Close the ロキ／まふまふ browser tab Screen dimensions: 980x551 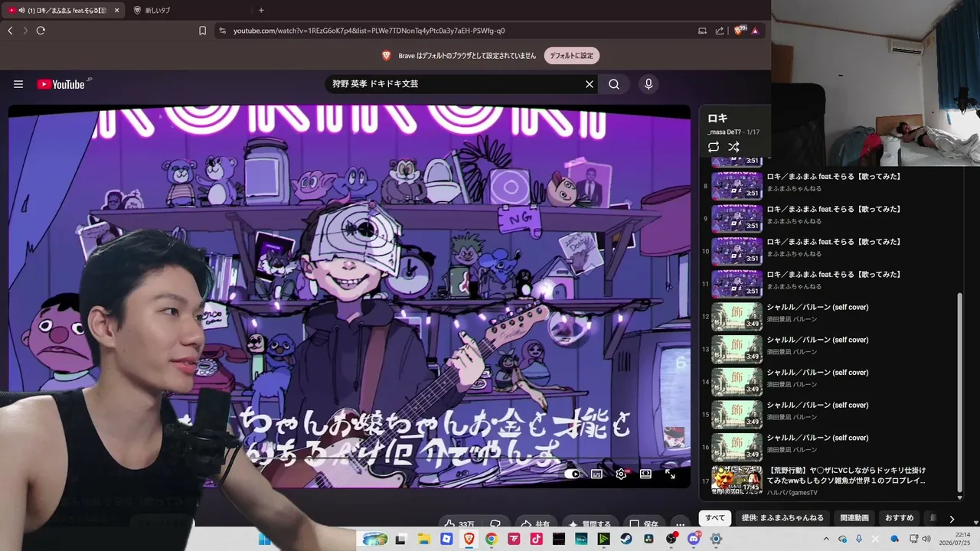click(116, 11)
